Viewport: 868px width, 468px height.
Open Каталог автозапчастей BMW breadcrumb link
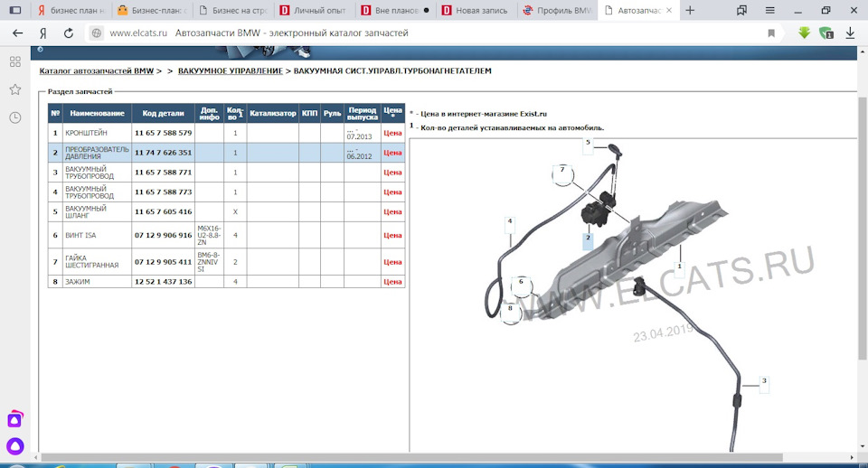[97, 70]
